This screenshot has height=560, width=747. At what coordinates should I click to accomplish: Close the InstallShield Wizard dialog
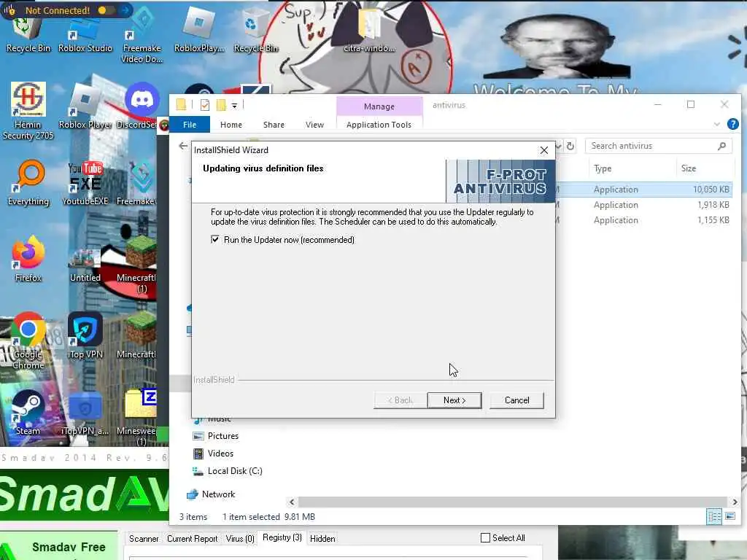click(x=544, y=150)
